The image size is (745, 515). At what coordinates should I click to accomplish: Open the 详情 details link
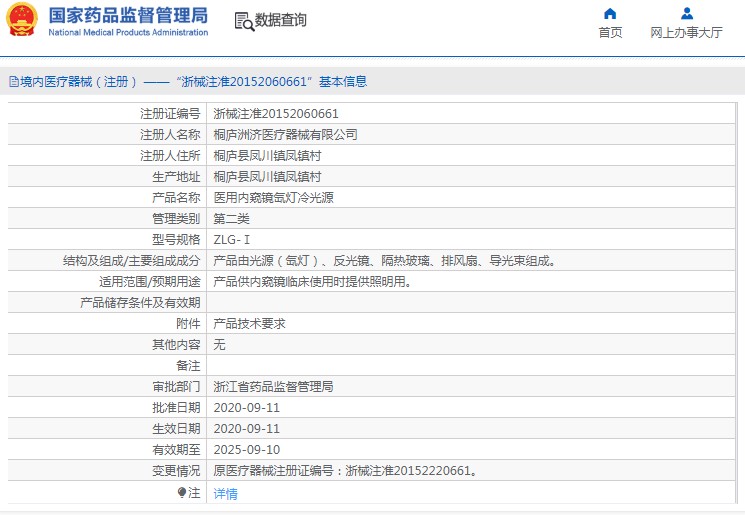pyautogui.click(x=226, y=494)
